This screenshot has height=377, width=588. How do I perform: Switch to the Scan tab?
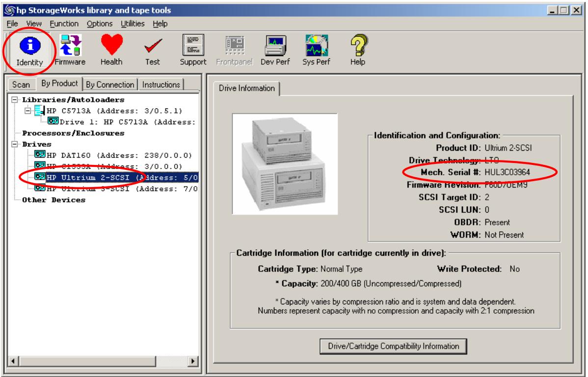pyautogui.click(x=21, y=84)
